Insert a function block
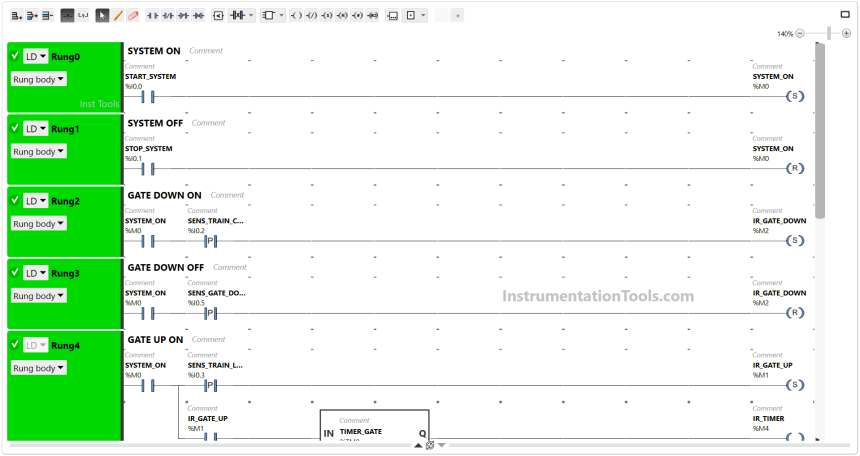 pos(269,15)
